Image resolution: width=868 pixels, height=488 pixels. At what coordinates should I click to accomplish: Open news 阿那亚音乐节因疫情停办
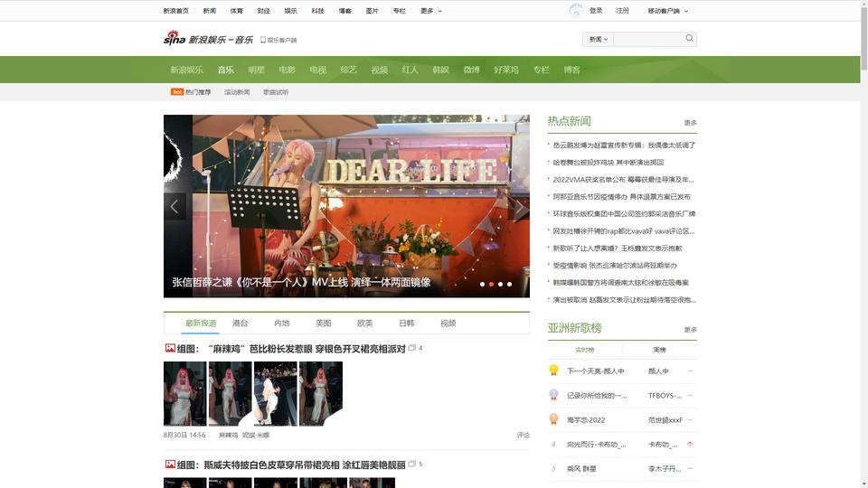[x=622, y=196]
